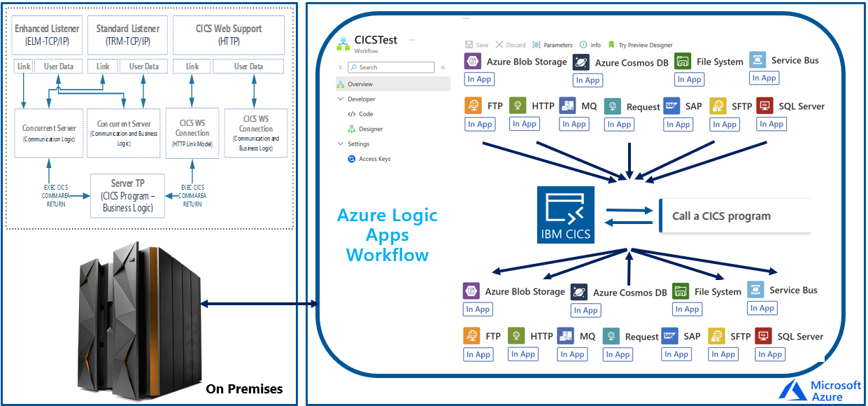Click Try Preview Designer in the toolbar
This screenshot has width=868, height=406.
tap(641, 45)
